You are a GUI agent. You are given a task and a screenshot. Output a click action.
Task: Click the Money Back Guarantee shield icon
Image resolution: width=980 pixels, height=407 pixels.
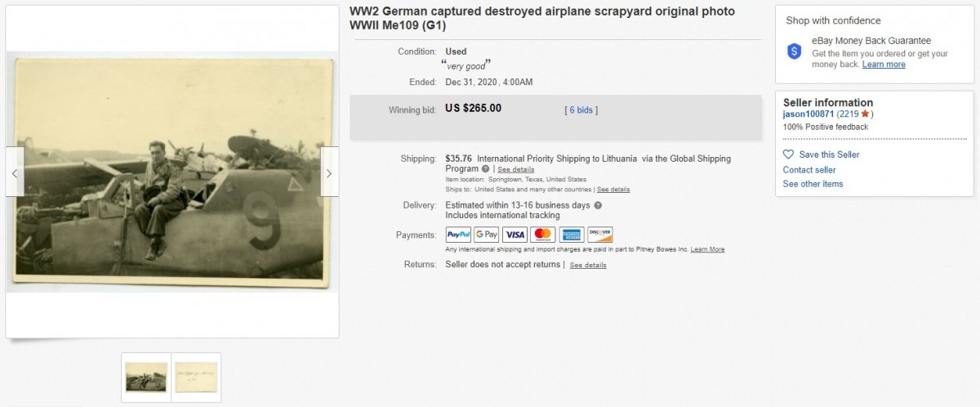[794, 51]
